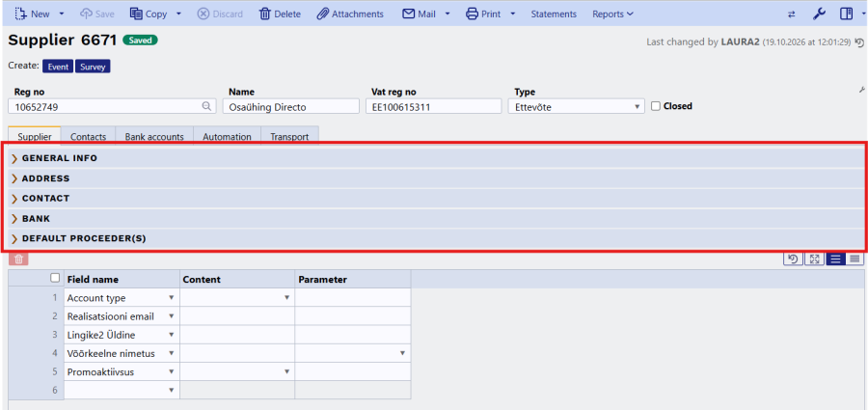Create a new Survey
The height and width of the screenshot is (410, 868).
coord(93,67)
